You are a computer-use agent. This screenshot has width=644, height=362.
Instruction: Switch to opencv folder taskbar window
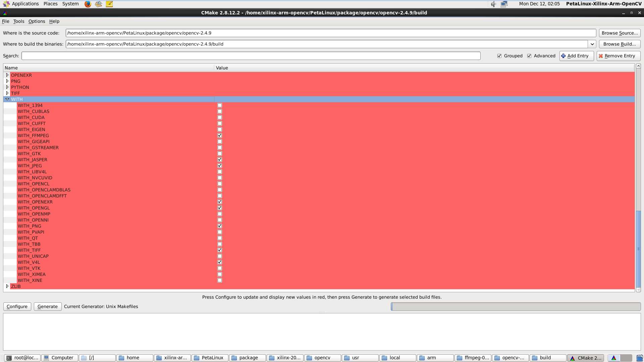pyautogui.click(x=323, y=358)
